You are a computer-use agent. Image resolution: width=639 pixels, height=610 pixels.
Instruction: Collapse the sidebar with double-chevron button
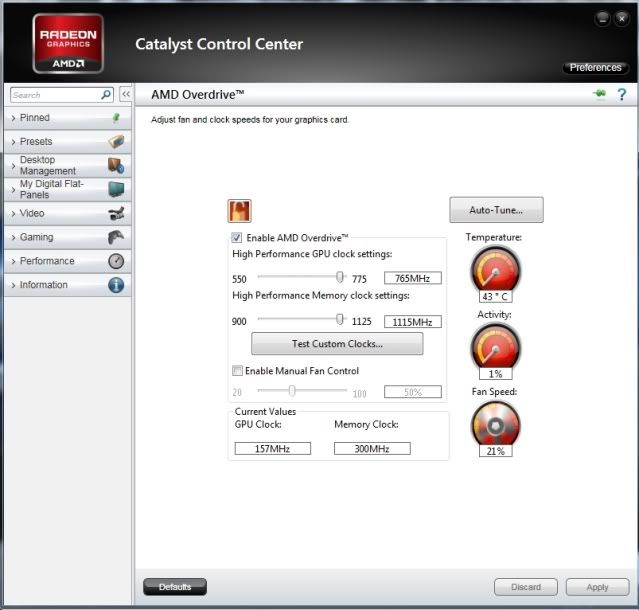(126, 94)
